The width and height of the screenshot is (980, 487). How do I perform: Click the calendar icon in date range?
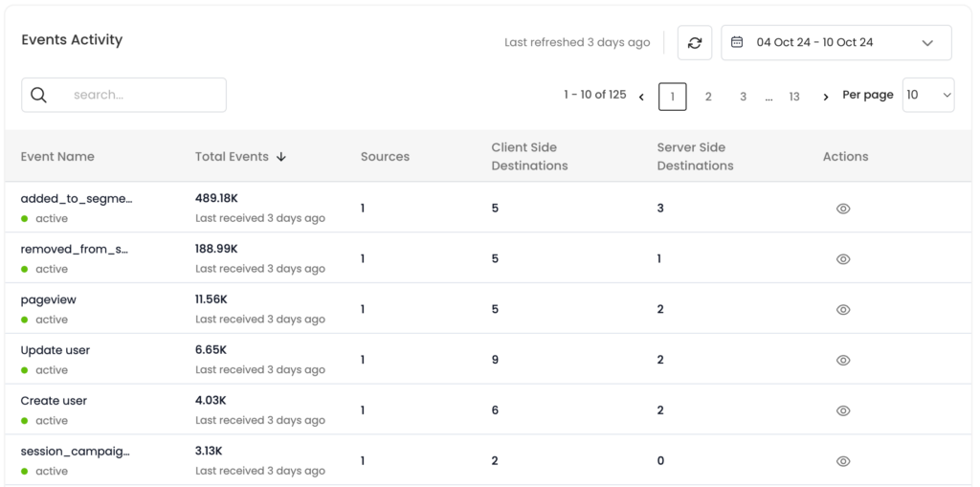coord(737,42)
